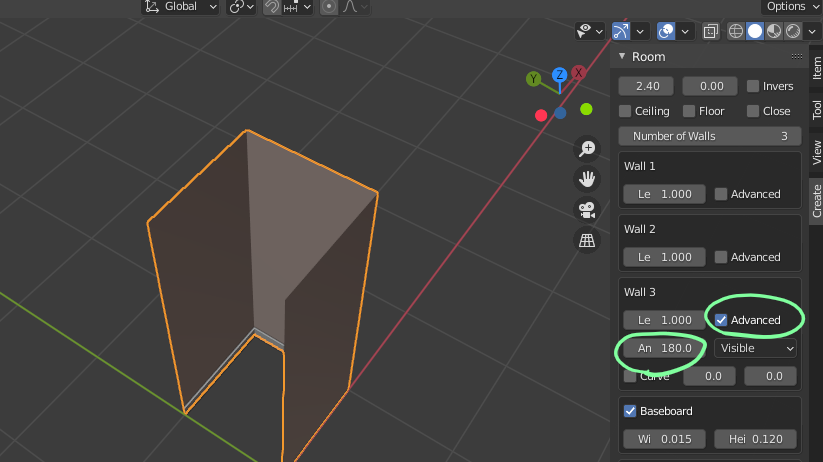Click the blue negative Z gizmo dot

pos(560,113)
